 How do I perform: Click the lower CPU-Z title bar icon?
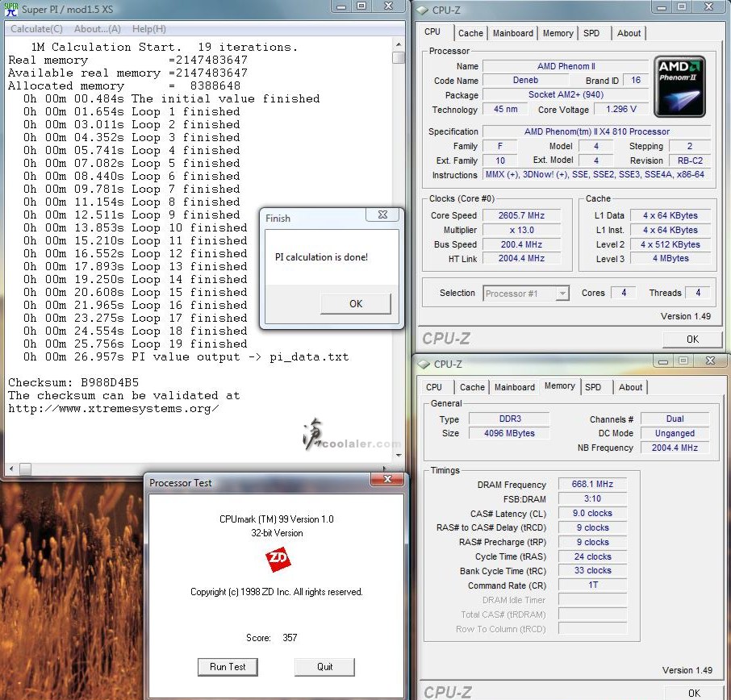[x=424, y=364]
